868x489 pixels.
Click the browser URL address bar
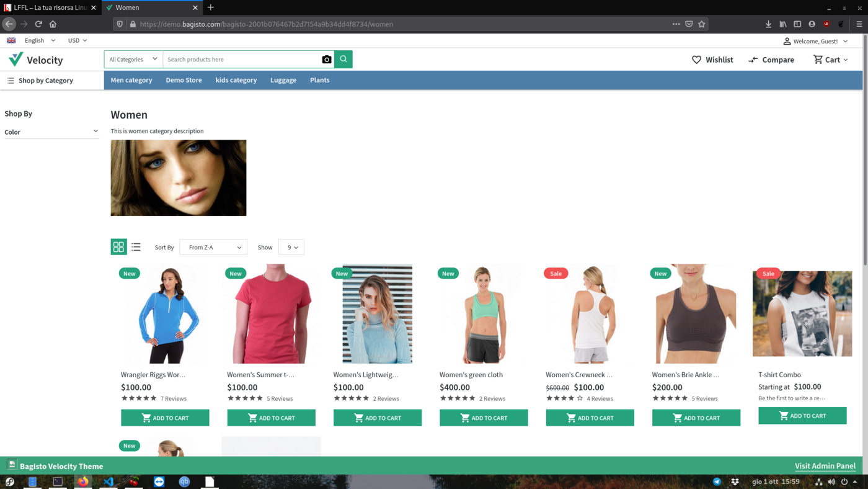pyautogui.click(x=403, y=24)
